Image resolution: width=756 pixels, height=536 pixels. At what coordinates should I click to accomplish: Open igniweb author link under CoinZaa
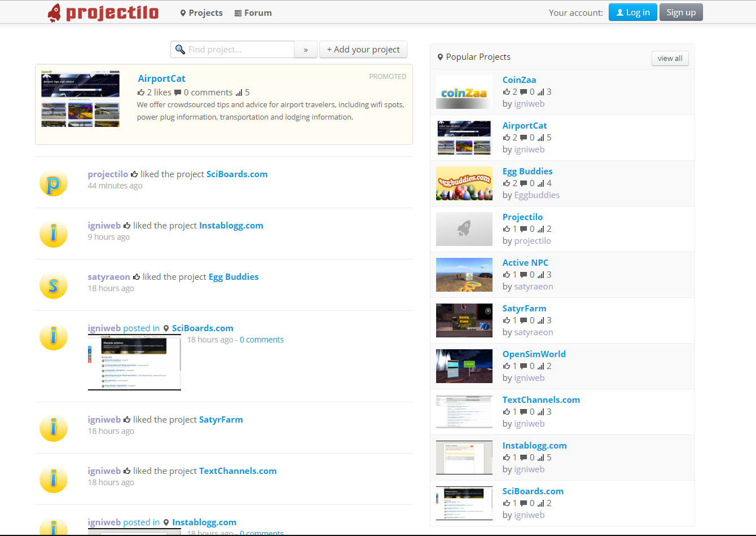point(529,104)
